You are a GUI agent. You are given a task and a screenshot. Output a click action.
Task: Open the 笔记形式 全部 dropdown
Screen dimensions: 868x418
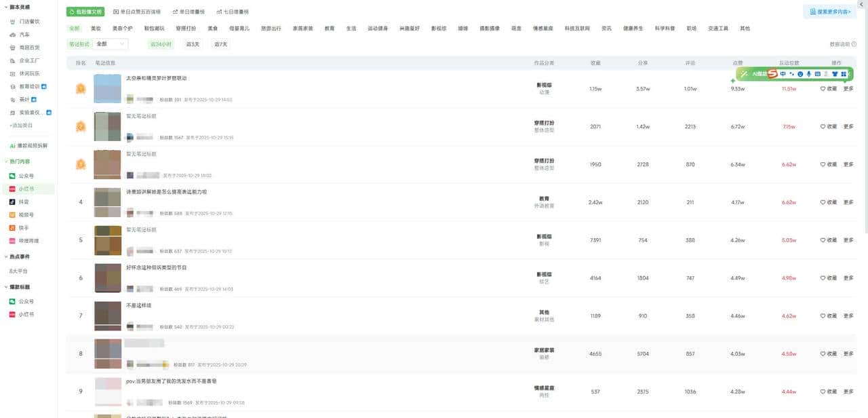[111, 44]
